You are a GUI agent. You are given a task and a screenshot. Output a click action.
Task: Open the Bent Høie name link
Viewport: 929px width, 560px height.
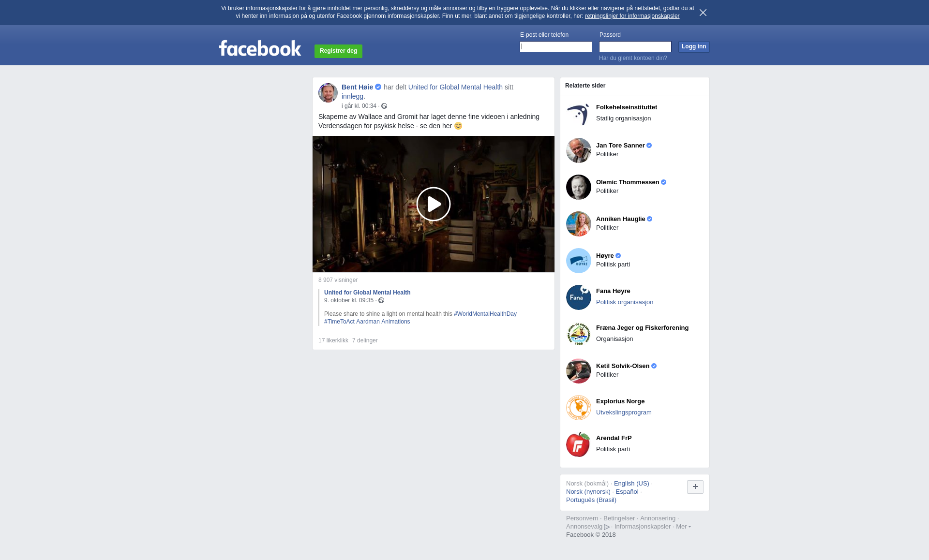357,87
